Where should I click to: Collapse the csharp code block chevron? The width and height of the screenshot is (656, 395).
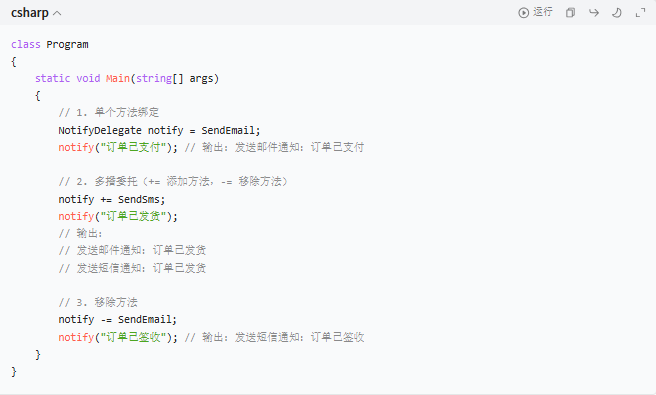(58, 13)
